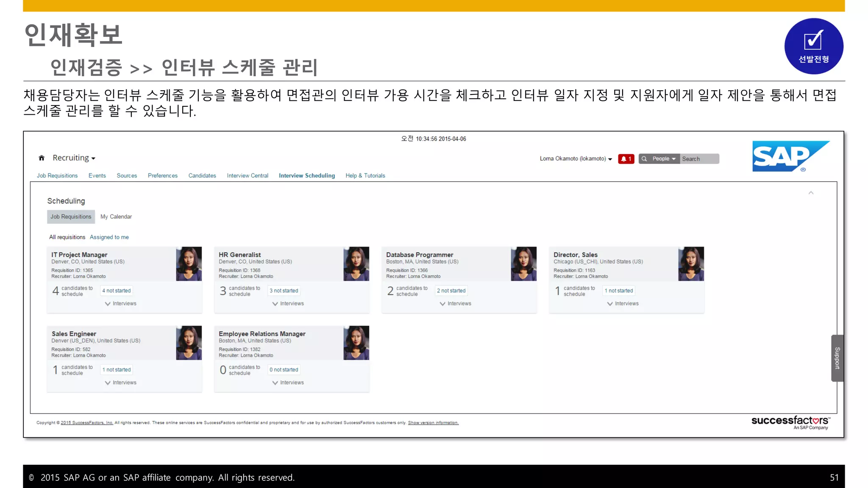The height and width of the screenshot is (488, 868).
Task: Open the Events tab
Action: tap(97, 176)
